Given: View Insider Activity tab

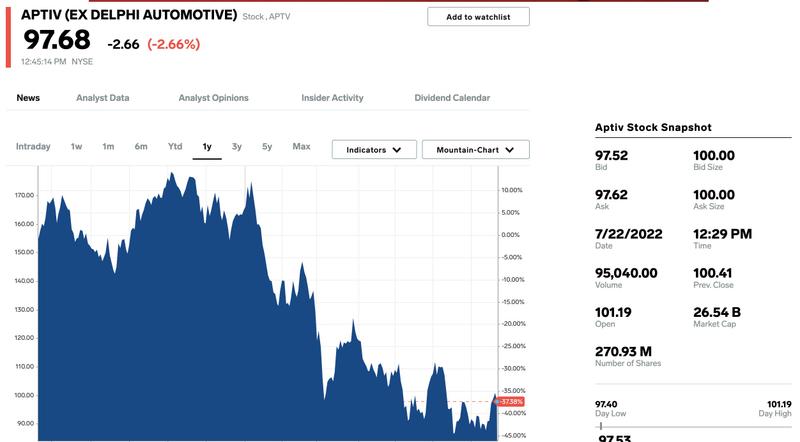Looking at the screenshot, I should [332, 98].
